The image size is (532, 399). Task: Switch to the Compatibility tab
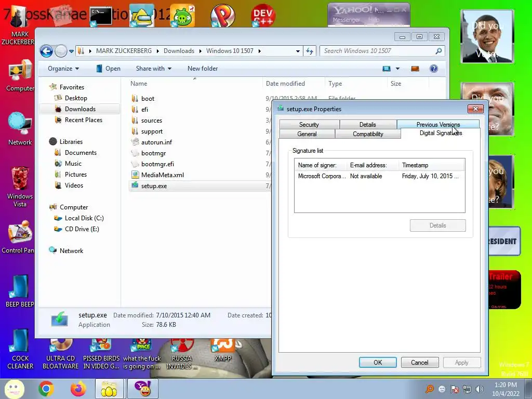[x=368, y=134]
